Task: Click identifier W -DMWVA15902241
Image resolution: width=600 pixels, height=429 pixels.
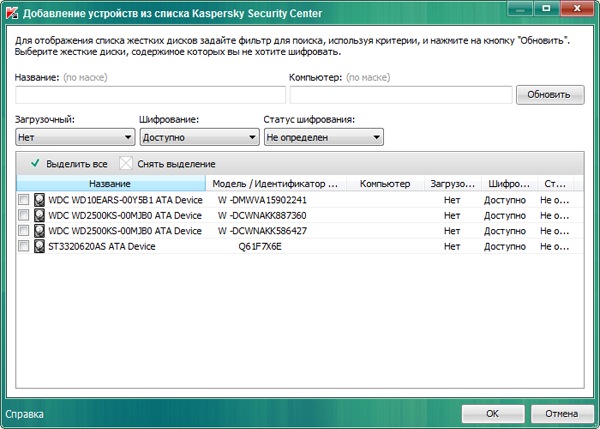Action: (262, 200)
